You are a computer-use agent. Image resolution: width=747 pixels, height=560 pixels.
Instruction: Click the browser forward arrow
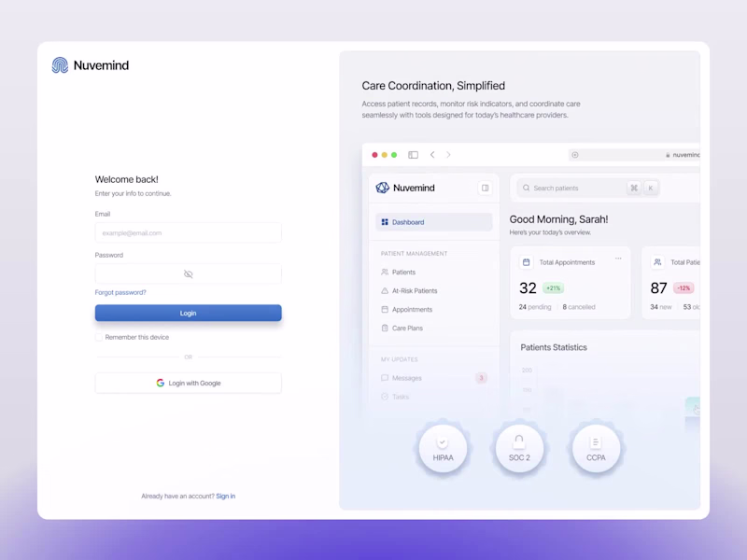448,155
